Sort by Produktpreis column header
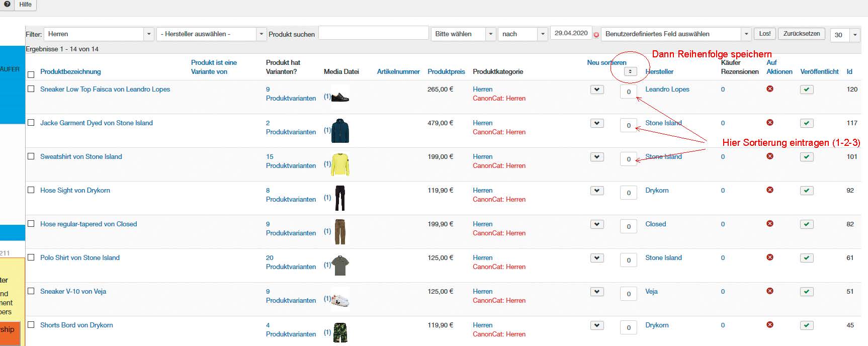This screenshot has width=868, height=346. [x=446, y=71]
